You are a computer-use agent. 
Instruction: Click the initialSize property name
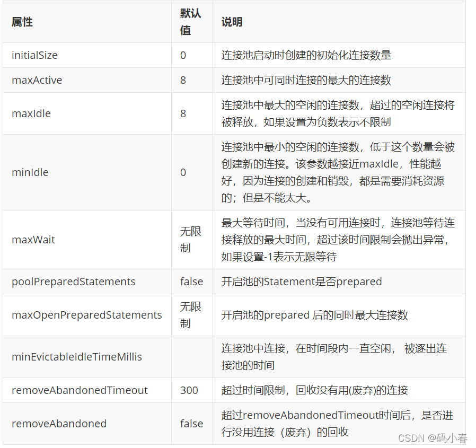(x=34, y=55)
